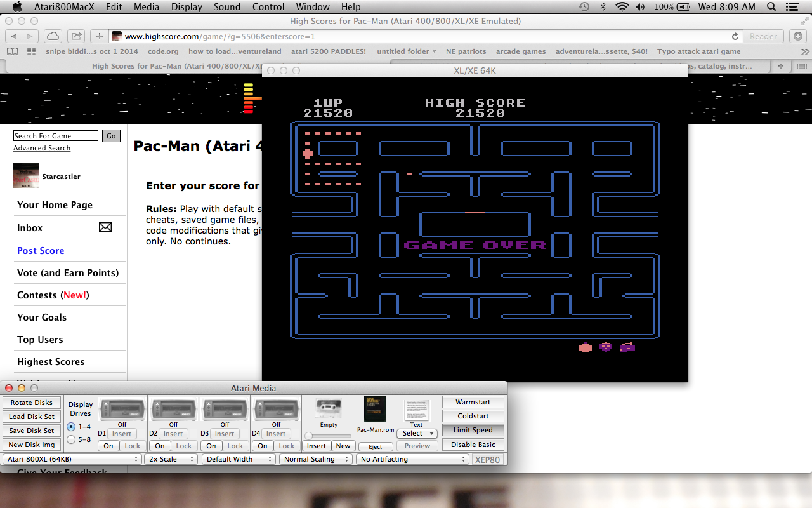Click the Pac-Man.rom cartridge image
Screen dimensions: 812x508
tap(375, 409)
